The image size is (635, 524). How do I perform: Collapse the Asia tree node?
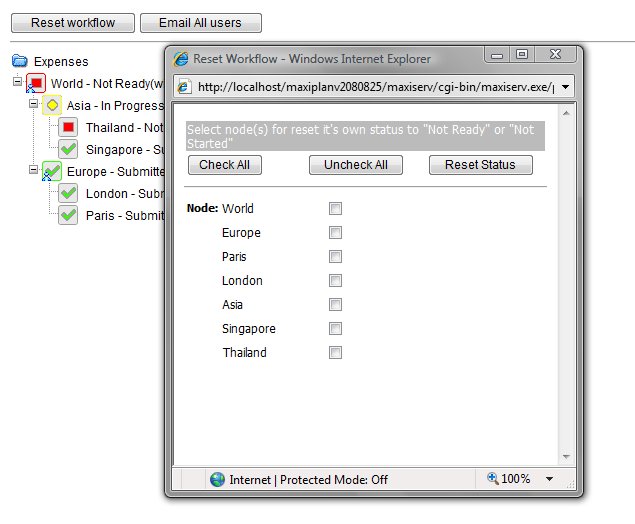click(x=33, y=103)
